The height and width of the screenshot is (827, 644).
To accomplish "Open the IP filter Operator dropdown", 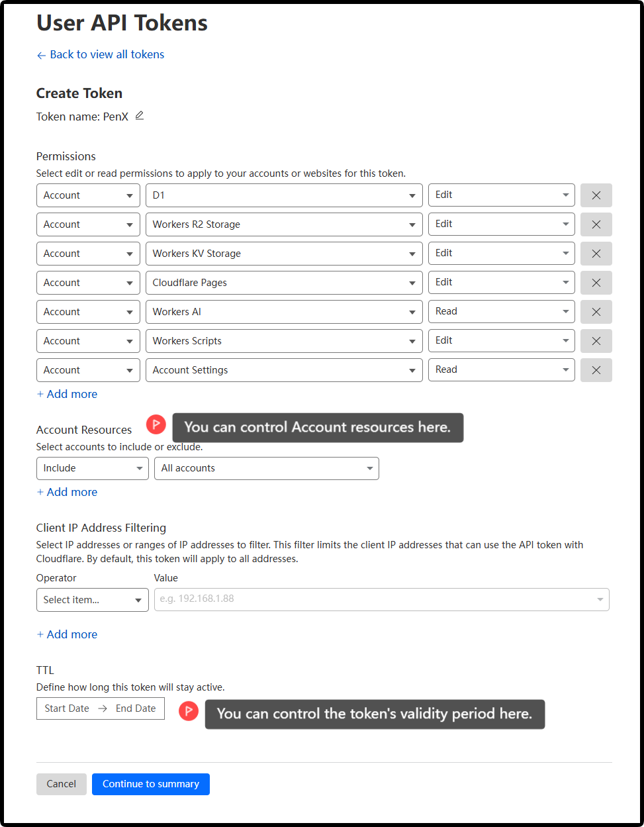I will (92, 600).
